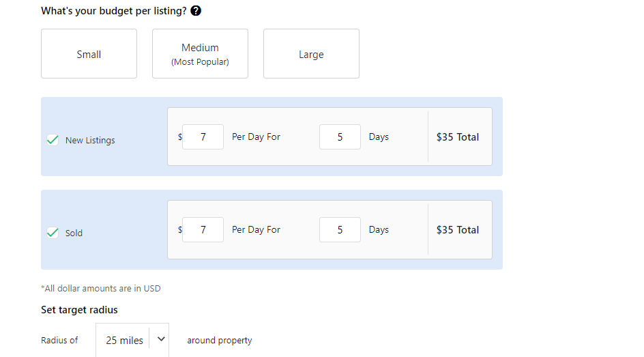Click the New Listings $35 Total
The height and width of the screenshot is (357, 644).
458,137
